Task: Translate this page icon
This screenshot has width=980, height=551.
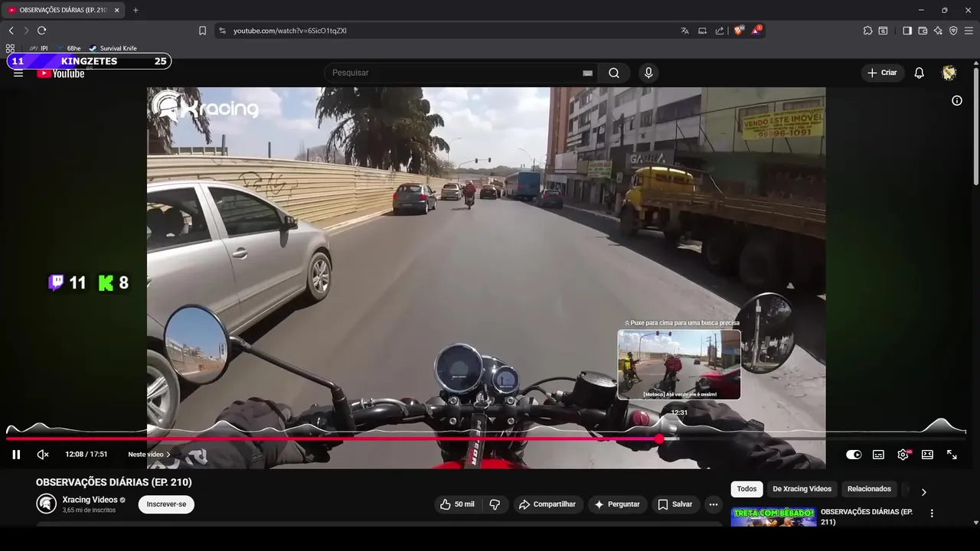Action: (684, 31)
